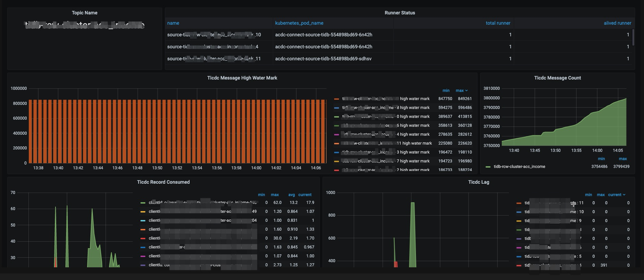Click purple swatch of client series with max 2.73
Image resolution: width=644 pixels, height=280 pixels.
143,265
